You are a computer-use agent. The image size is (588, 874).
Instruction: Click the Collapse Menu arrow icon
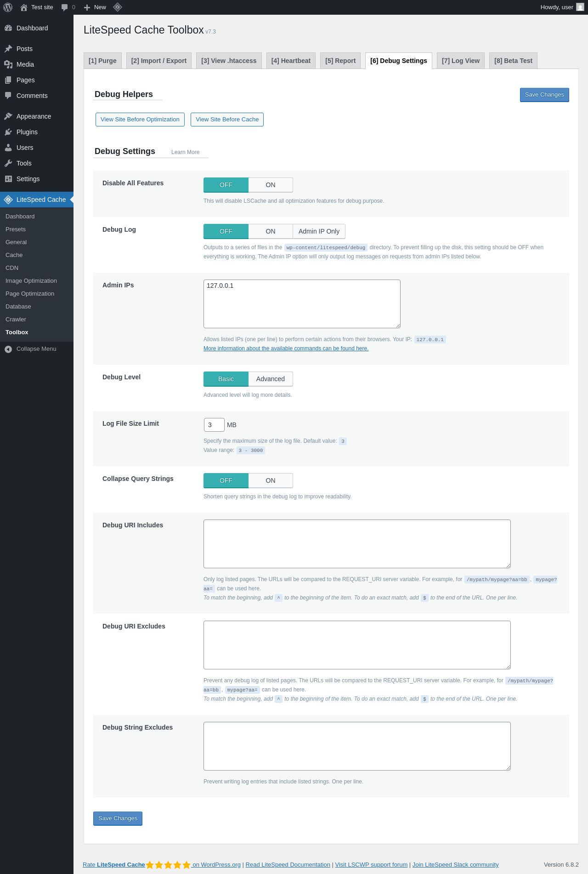click(x=8, y=349)
